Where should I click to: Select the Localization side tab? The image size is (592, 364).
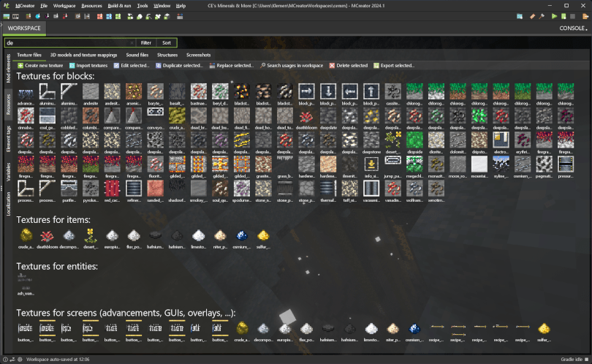[8, 204]
